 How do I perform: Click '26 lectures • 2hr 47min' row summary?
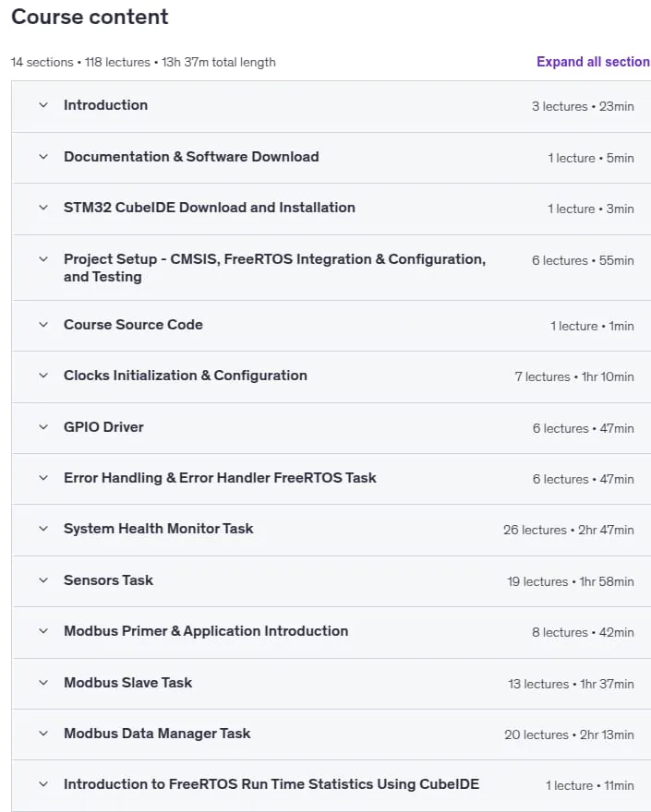pos(569,530)
